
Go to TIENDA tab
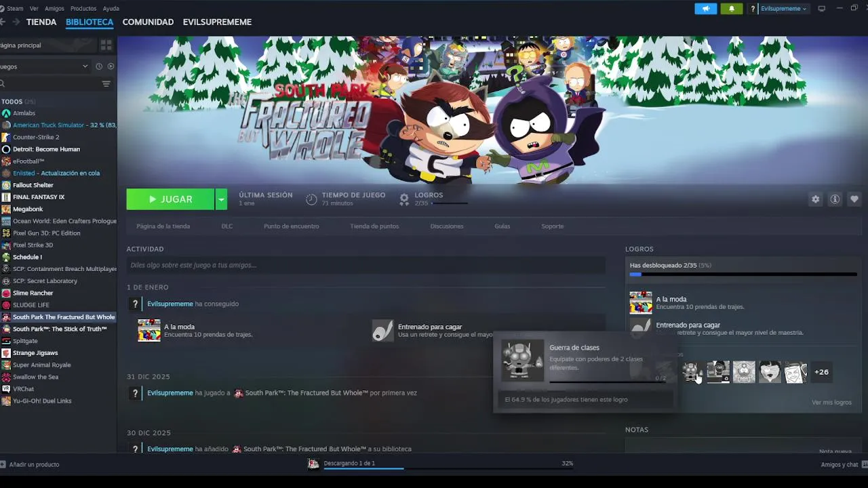click(41, 22)
